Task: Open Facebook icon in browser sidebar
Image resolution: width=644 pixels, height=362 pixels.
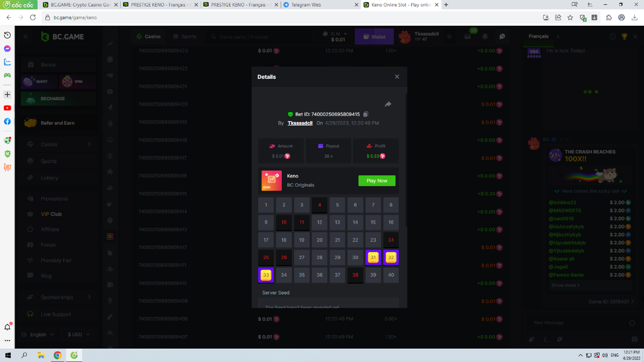Action: coord(8,121)
